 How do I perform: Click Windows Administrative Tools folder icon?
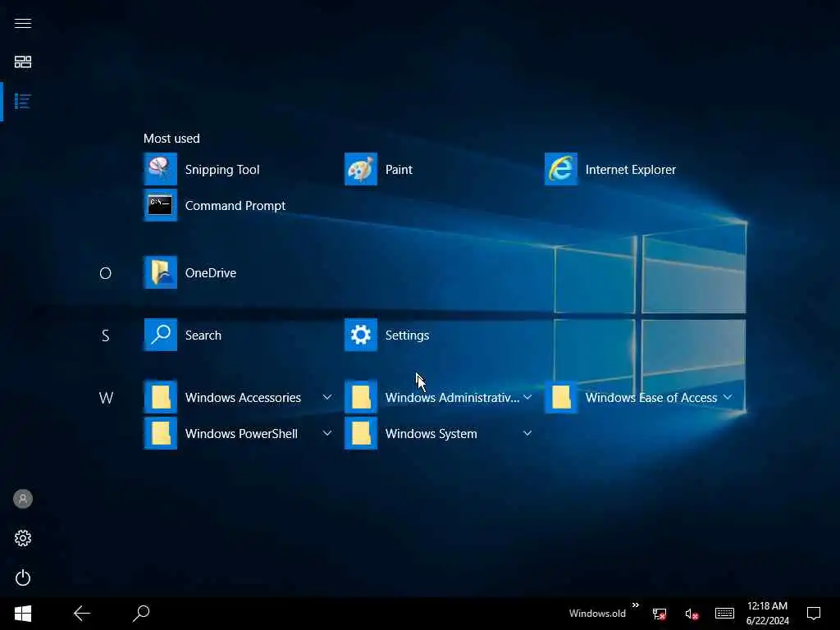[x=361, y=398]
